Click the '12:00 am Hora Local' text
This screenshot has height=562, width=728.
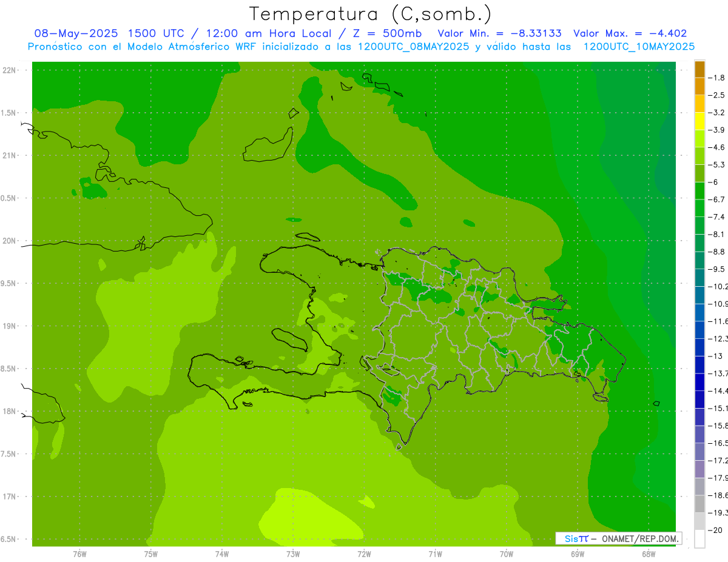pyautogui.click(x=269, y=33)
